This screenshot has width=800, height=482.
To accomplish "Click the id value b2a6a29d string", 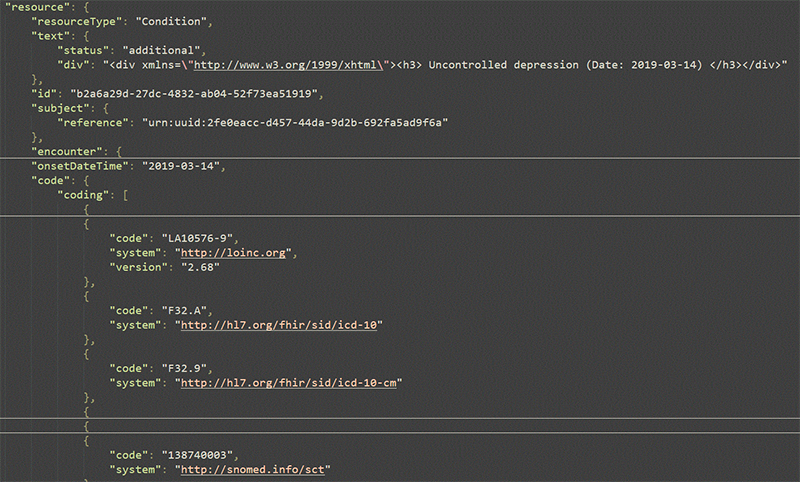I will coord(194,94).
